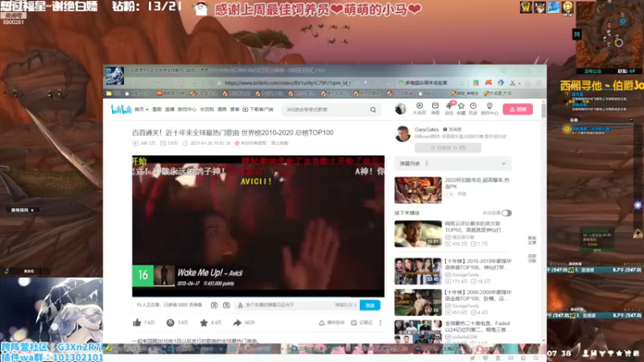The image size is (644, 362).
Task: Click the 稿件投诉 report button
Action: pos(332,323)
